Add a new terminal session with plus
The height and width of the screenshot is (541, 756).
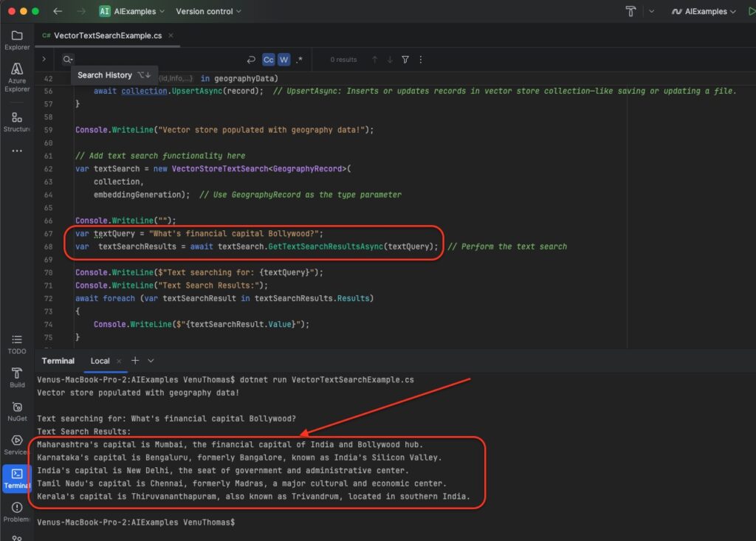pyautogui.click(x=135, y=360)
